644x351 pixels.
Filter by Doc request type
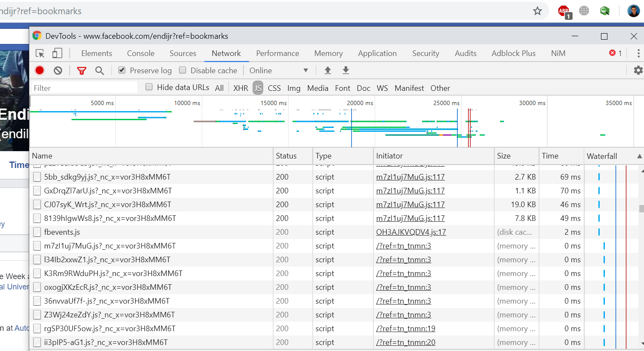click(x=364, y=88)
